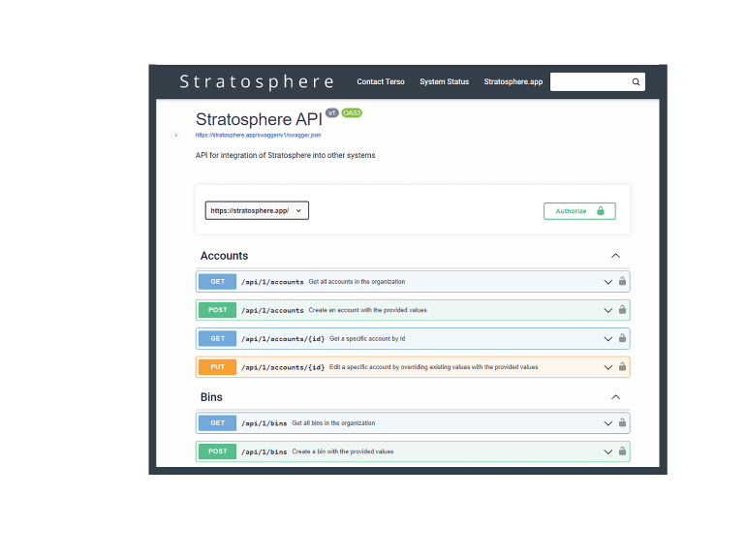747x560 pixels.
Task: Click "Get all bins in the organization" text
Action: [333, 423]
